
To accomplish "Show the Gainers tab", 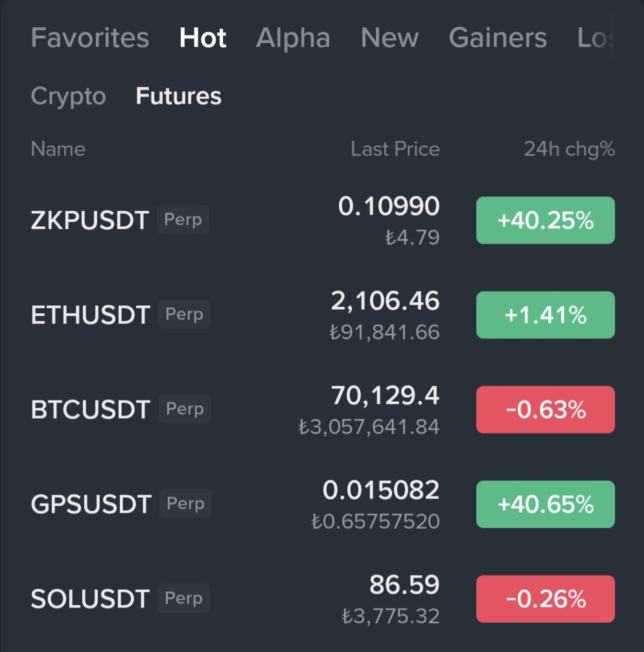I will click(498, 38).
